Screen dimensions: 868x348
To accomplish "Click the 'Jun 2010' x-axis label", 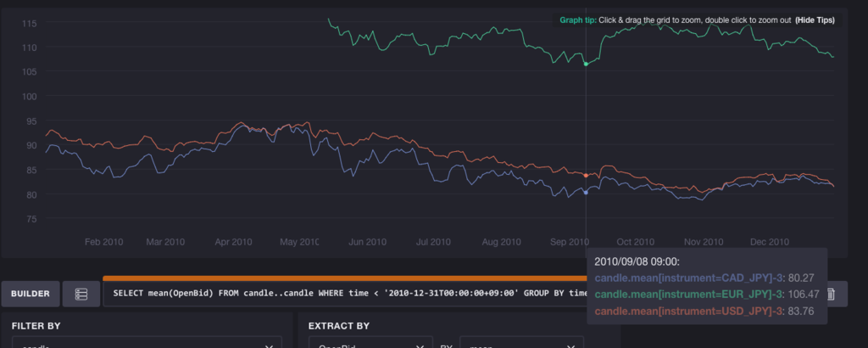I will point(368,242).
